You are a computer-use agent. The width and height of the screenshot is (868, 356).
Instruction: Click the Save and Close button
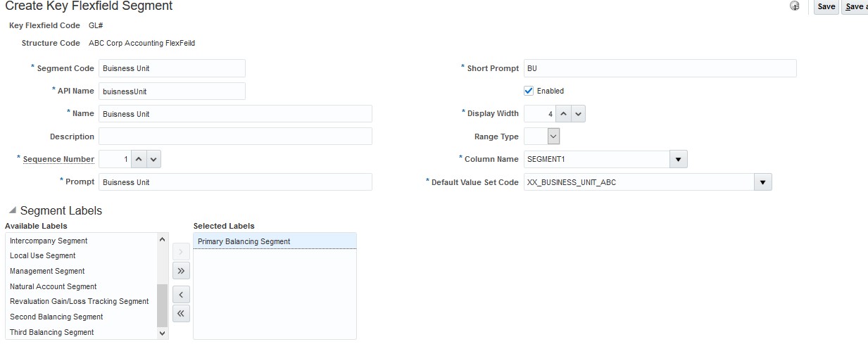[x=855, y=6]
